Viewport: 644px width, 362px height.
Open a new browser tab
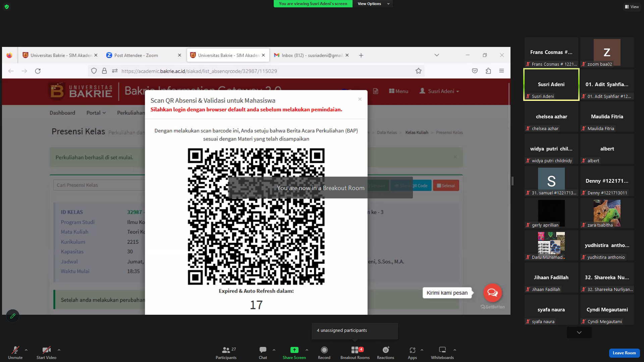pos(361,55)
